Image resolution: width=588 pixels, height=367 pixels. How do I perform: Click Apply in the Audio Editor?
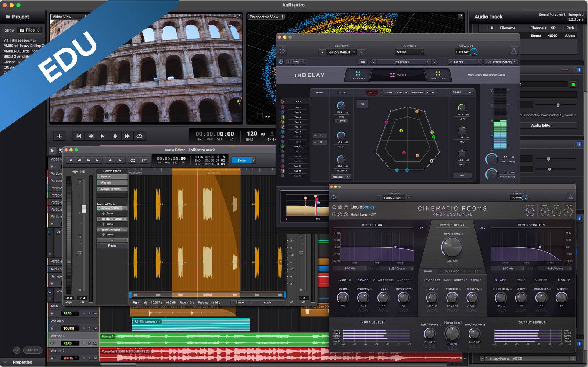click(x=267, y=302)
